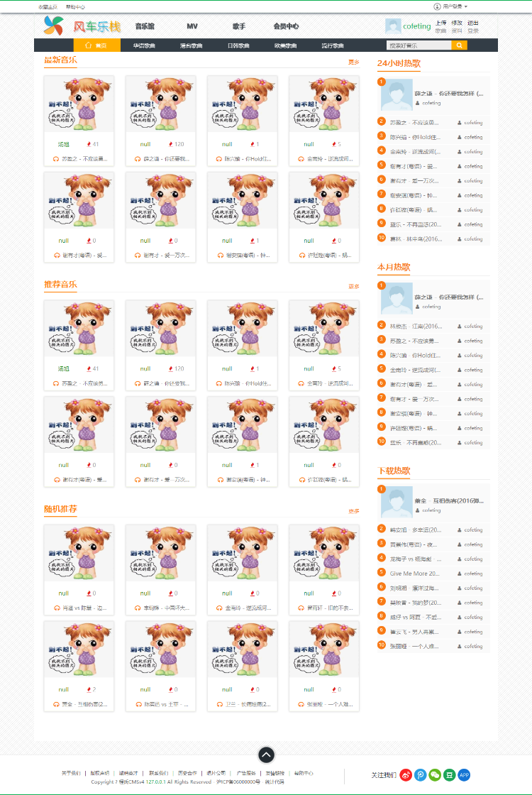Open the 欧美歌曲 category in the nav bar

(286, 45)
